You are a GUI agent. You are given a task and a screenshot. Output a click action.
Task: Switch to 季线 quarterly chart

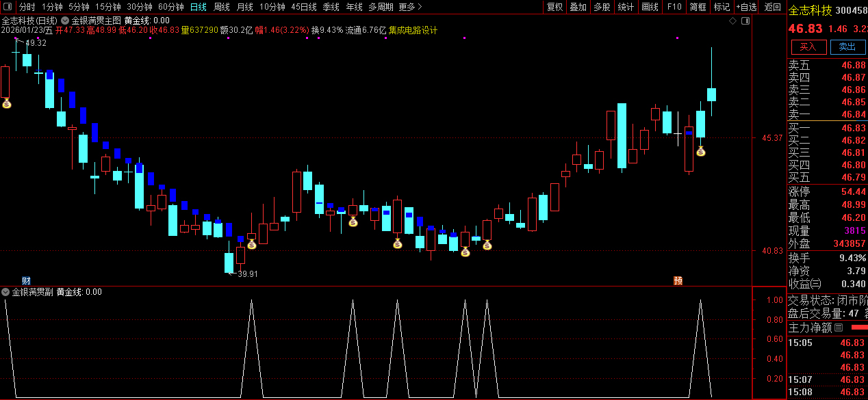[x=331, y=7]
